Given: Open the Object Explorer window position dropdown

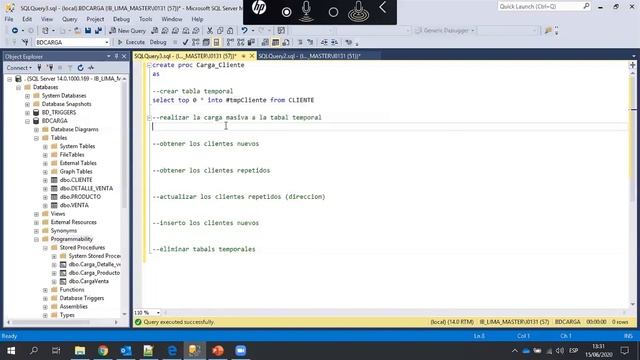Looking at the screenshot, I should click(109, 56).
